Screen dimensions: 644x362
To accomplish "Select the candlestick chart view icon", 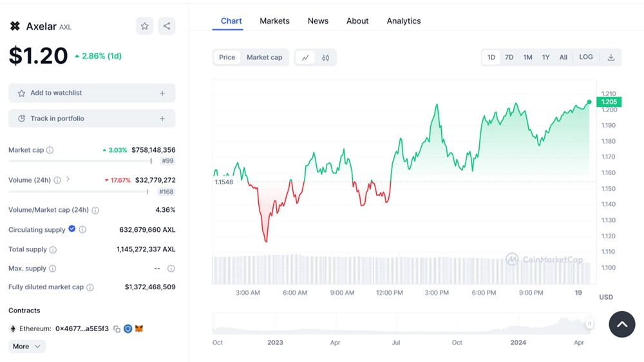I will click(x=325, y=57).
